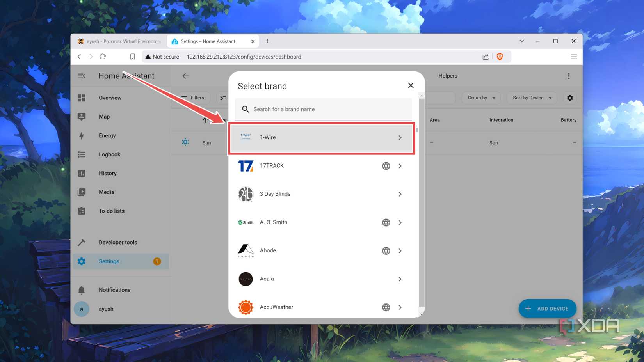
Task: Collapse the Home Assistant sidebar menu icon
Action: [x=81, y=76]
